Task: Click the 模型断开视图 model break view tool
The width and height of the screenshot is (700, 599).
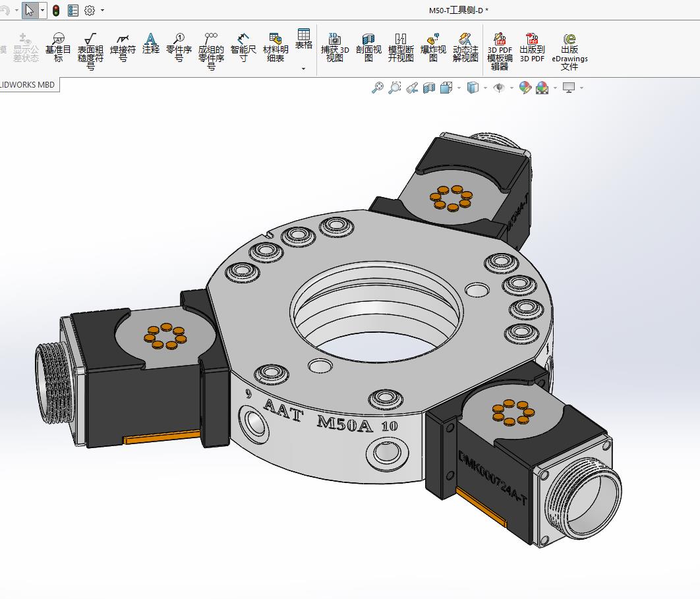Action: (x=401, y=47)
